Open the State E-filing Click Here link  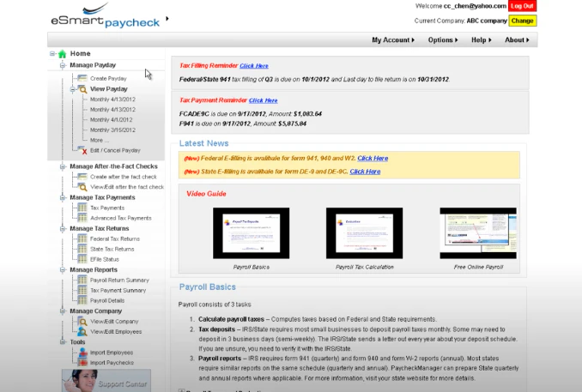(365, 172)
